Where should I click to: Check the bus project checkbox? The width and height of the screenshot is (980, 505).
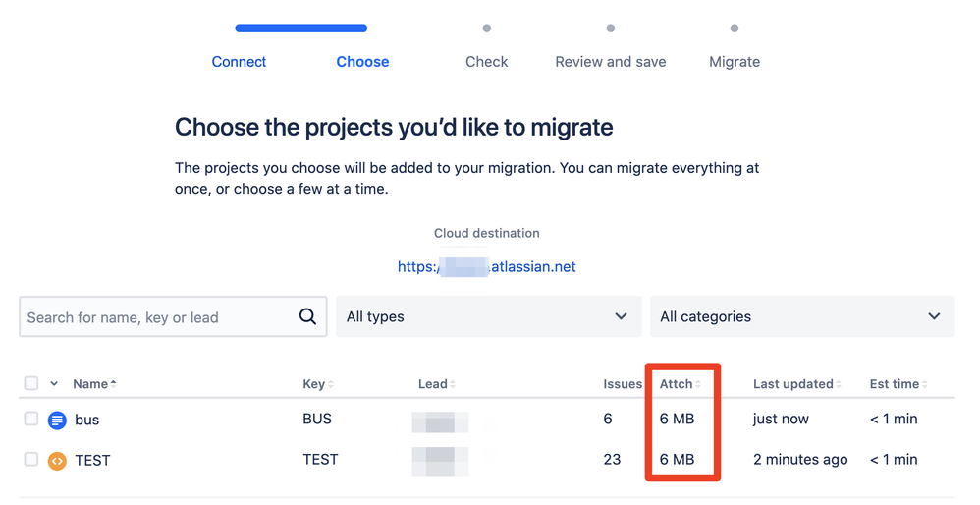tap(31, 419)
